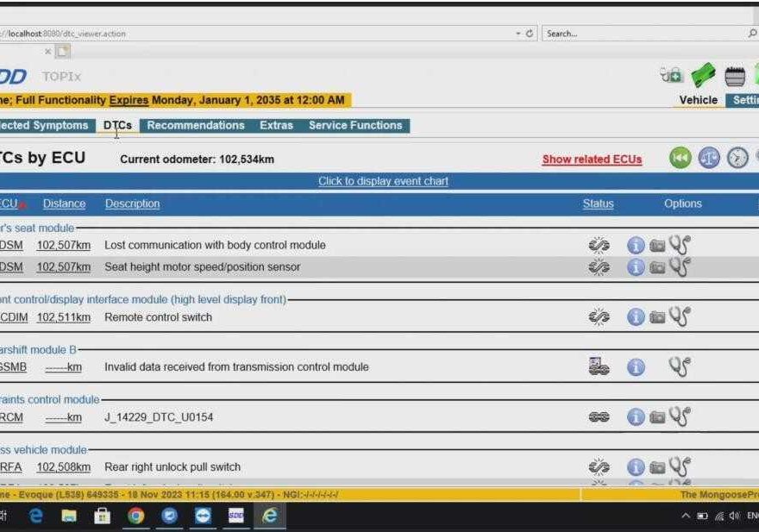Click CDIM ECU link
This screenshot has width=759, height=532.
[14, 317]
